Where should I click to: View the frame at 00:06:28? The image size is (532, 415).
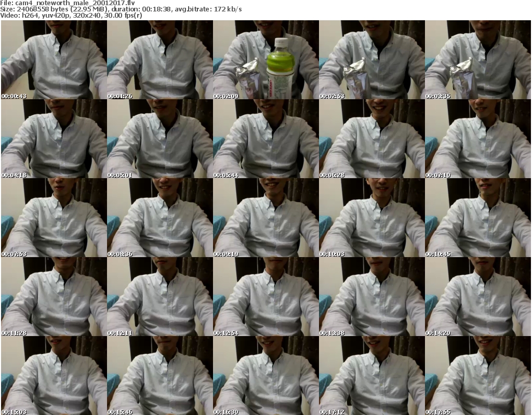(372, 139)
